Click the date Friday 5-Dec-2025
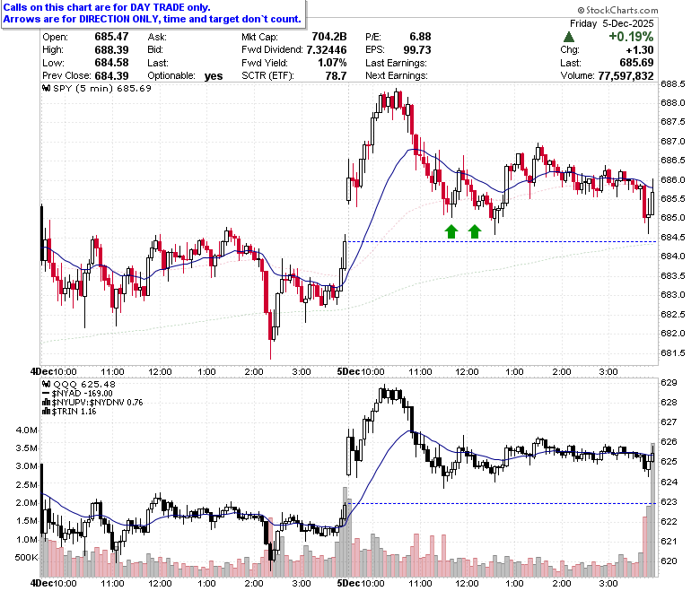The image size is (700, 591). [x=612, y=23]
